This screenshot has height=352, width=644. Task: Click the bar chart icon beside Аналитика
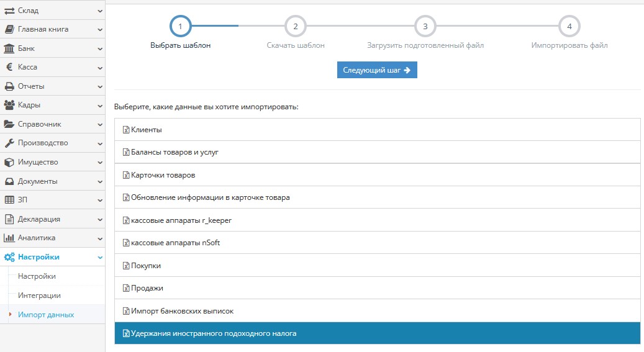(x=9, y=238)
